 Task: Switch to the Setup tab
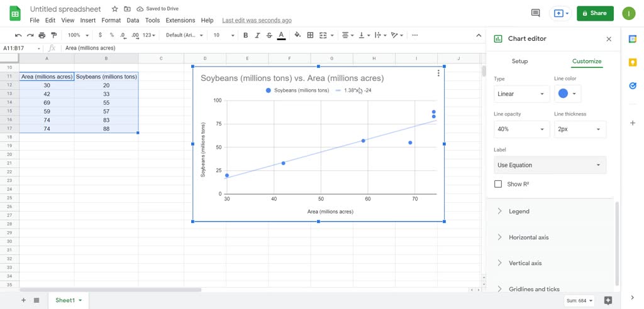click(x=519, y=62)
